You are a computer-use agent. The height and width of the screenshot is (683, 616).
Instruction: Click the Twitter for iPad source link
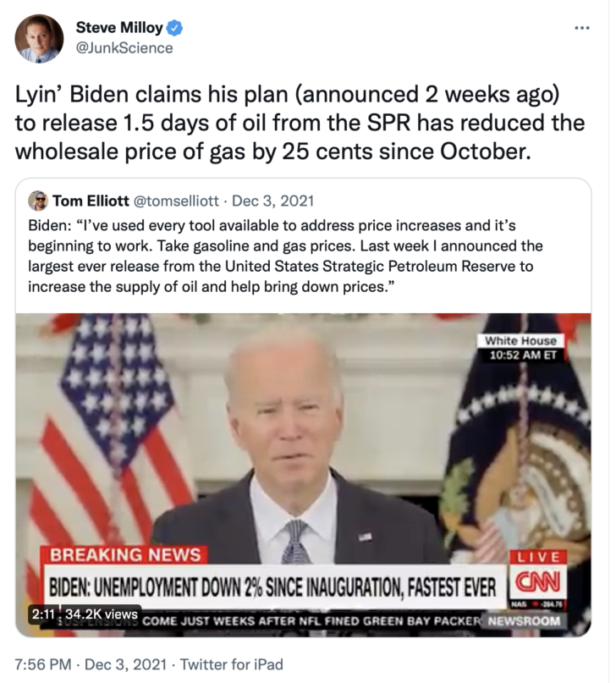[232, 664]
